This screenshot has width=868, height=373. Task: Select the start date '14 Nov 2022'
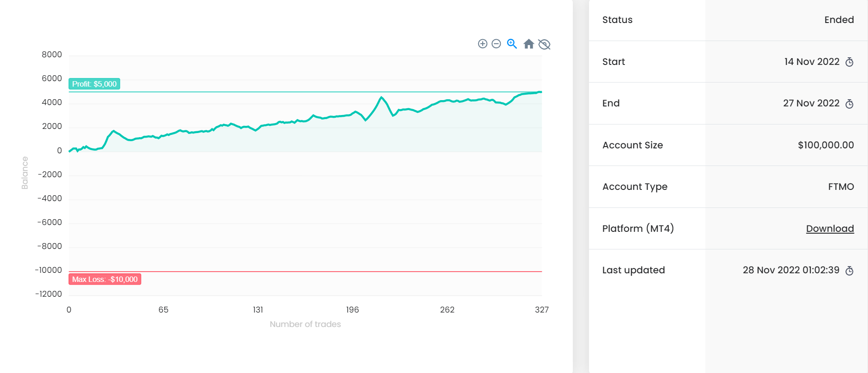pyautogui.click(x=812, y=62)
